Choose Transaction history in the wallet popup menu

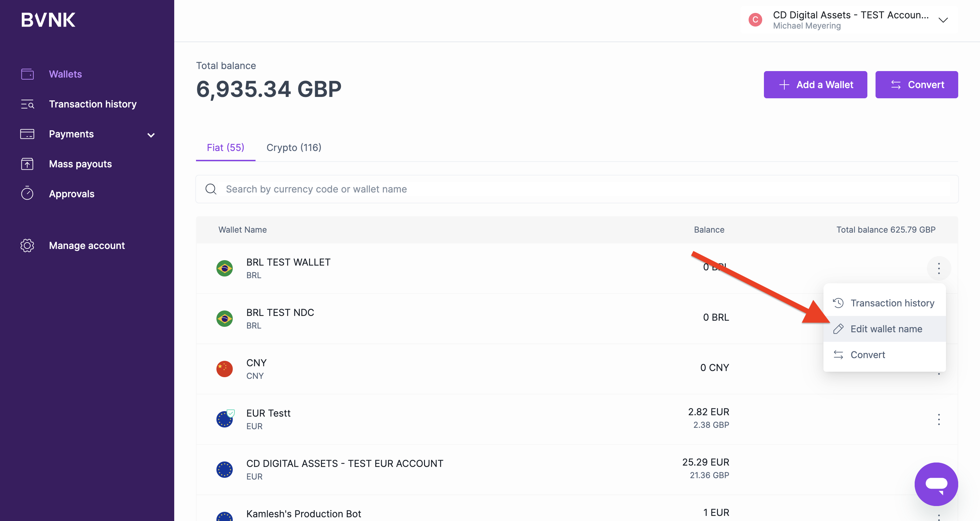click(892, 303)
